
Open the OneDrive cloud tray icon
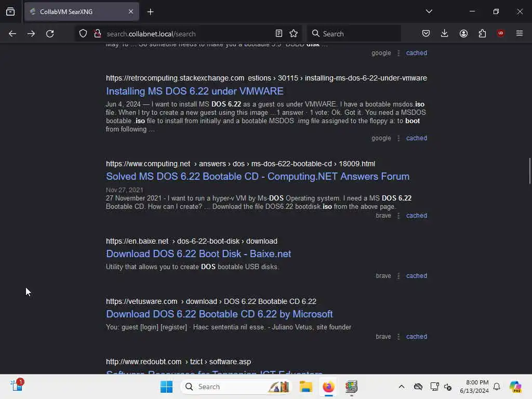pyautogui.click(x=418, y=387)
